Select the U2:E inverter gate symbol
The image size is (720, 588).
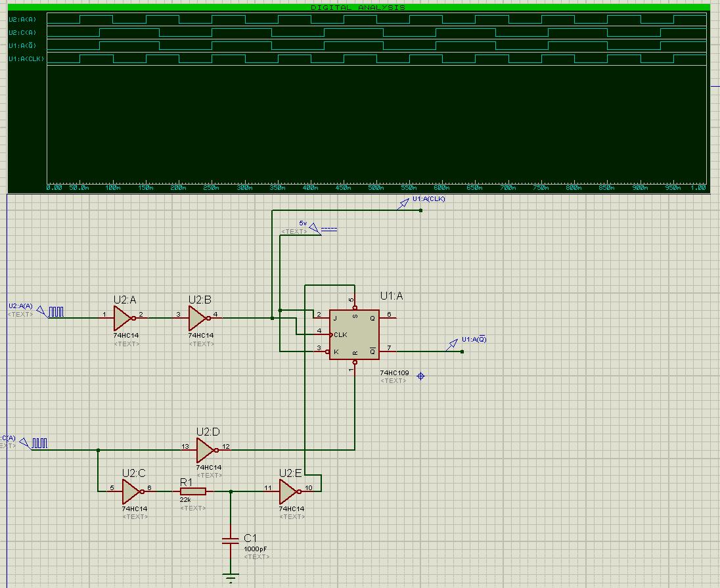coord(288,491)
